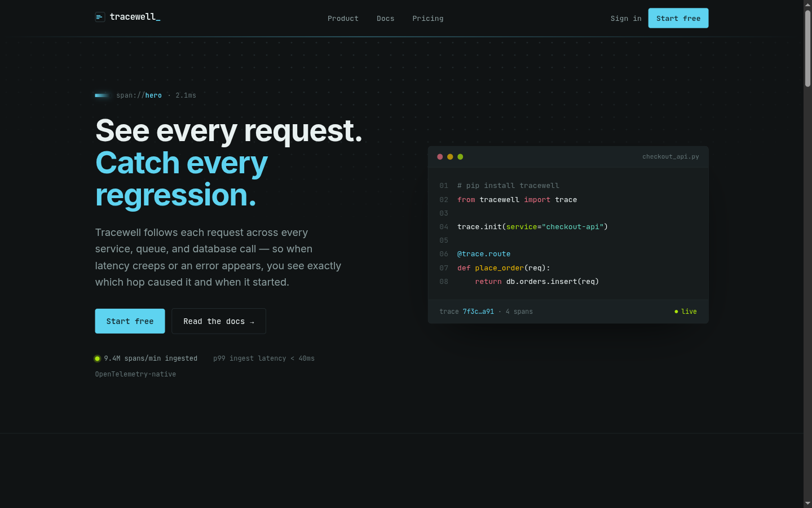Image resolution: width=812 pixels, height=508 pixels.
Task: Click the header Start free button
Action: click(x=678, y=18)
